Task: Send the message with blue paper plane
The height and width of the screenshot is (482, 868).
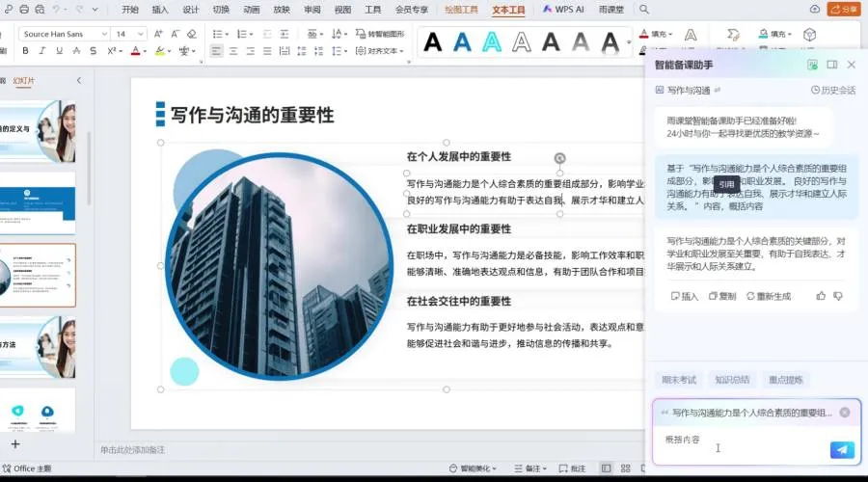Action: pyautogui.click(x=842, y=449)
